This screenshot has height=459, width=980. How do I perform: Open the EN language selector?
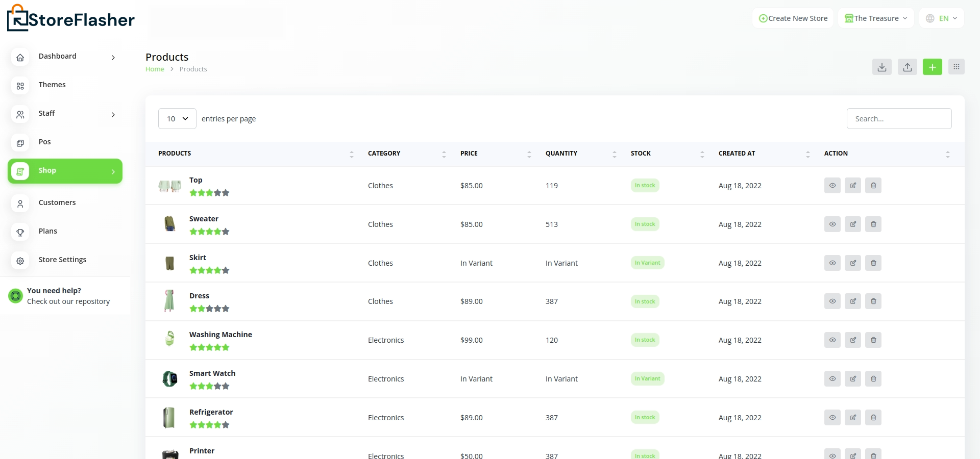point(942,18)
